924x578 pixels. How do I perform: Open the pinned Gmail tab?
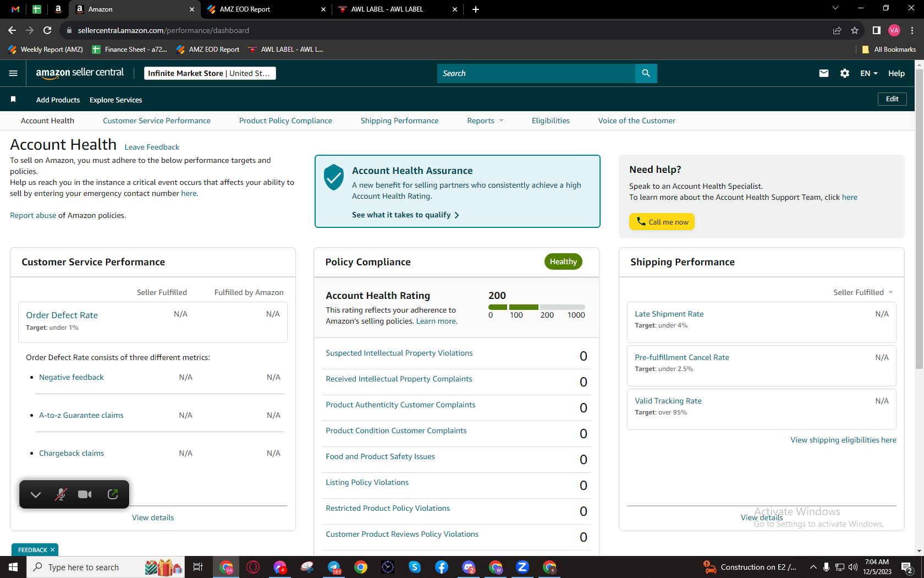(15, 9)
